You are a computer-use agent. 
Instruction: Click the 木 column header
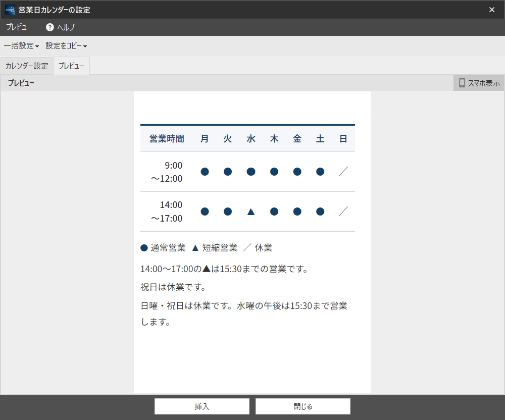(274, 139)
